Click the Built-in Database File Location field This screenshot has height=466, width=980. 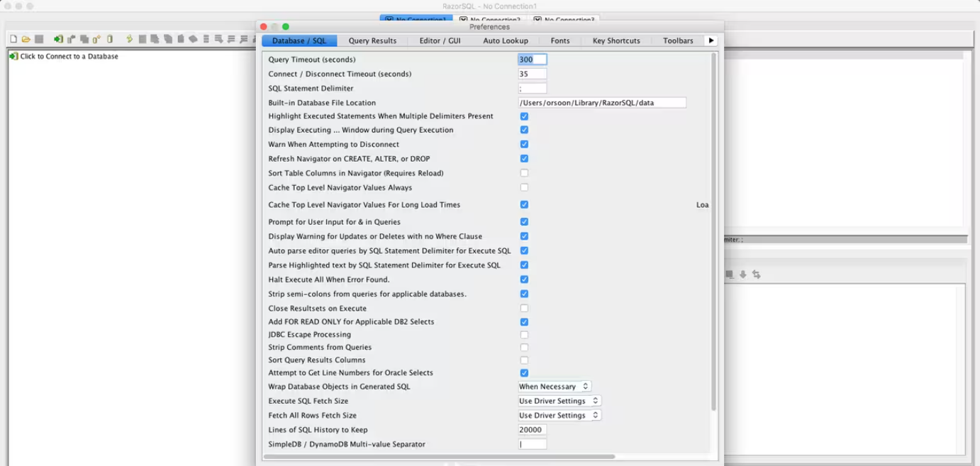point(602,103)
